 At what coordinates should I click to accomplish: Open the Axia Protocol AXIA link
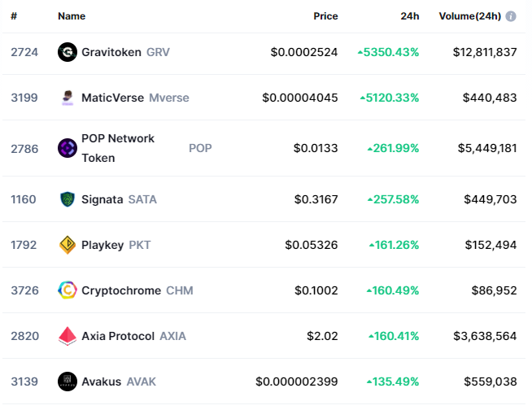tap(133, 336)
